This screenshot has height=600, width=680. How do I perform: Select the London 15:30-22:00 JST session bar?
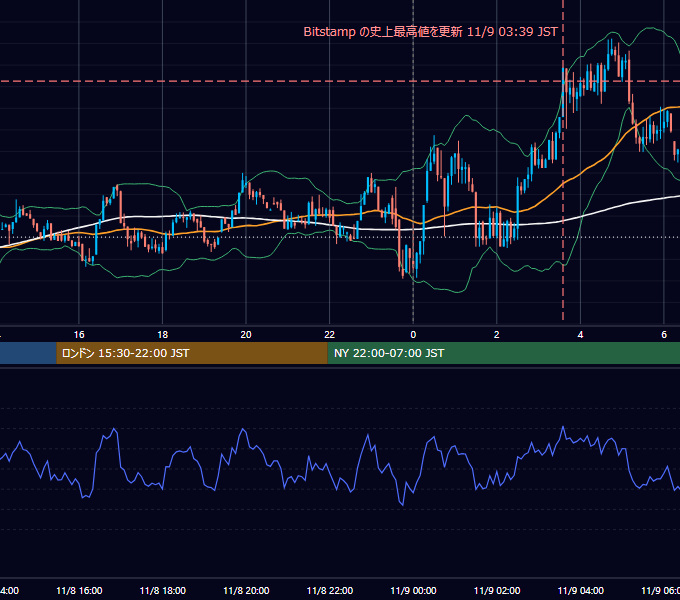point(192,353)
